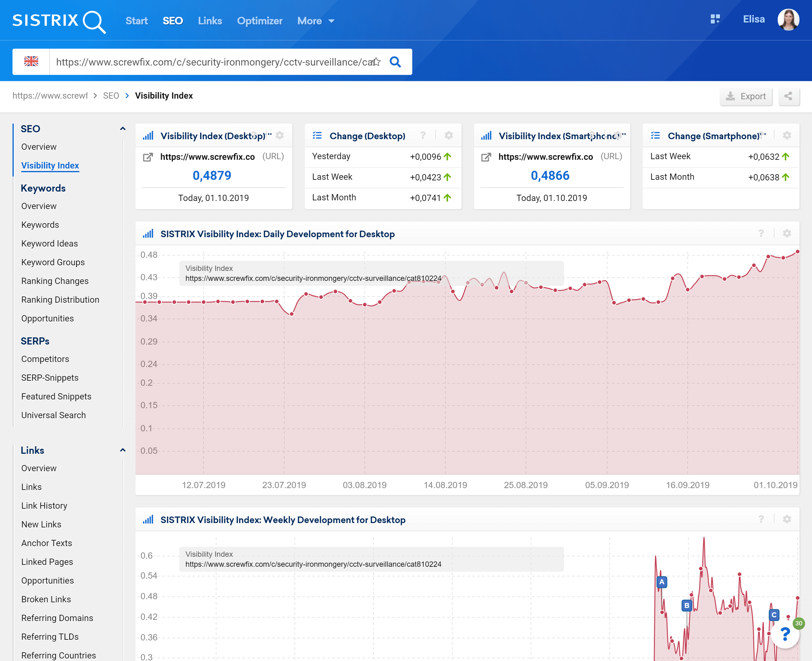The width and height of the screenshot is (812, 661).
Task: Show help for Daily Development chart
Action: pyautogui.click(x=761, y=233)
